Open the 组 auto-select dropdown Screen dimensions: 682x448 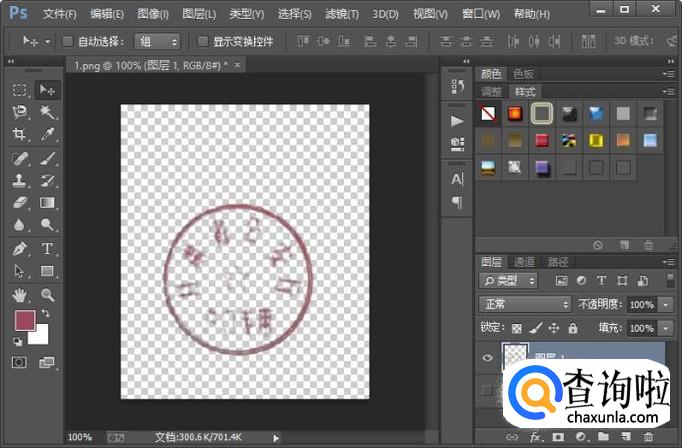tap(159, 42)
